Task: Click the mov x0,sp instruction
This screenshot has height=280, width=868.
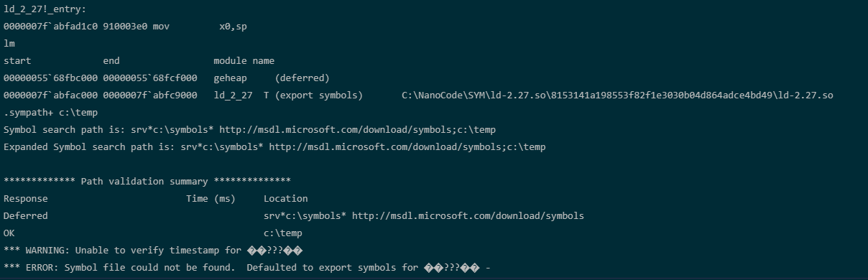Action: 200,27
